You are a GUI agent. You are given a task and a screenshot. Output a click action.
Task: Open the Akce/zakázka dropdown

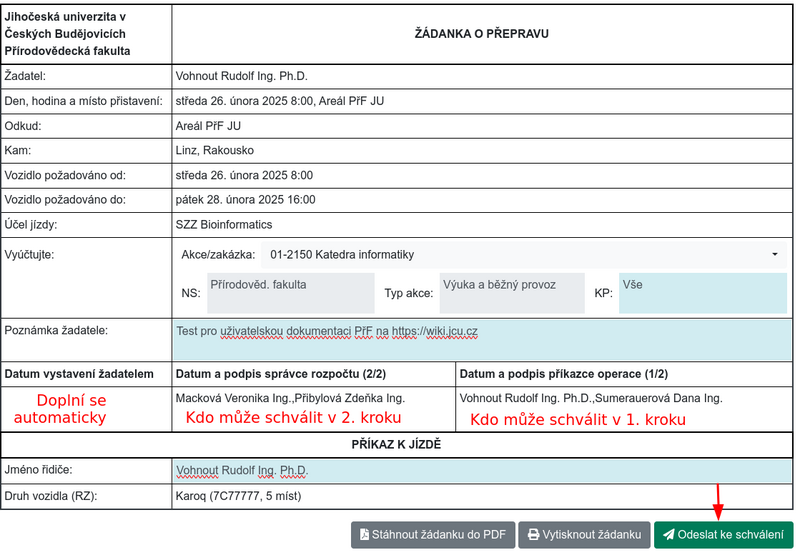[x=523, y=255]
